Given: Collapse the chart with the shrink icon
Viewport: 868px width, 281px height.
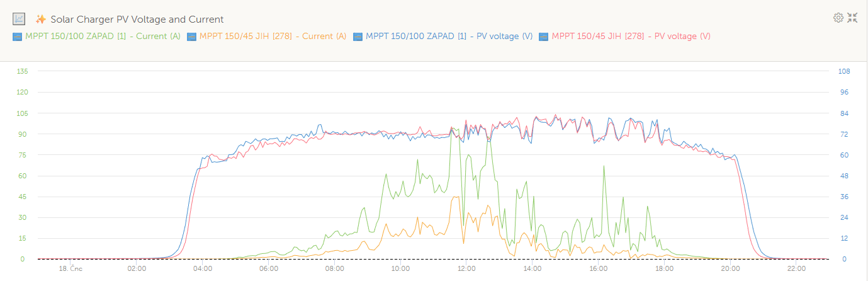Looking at the screenshot, I should [x=852, y=18].
